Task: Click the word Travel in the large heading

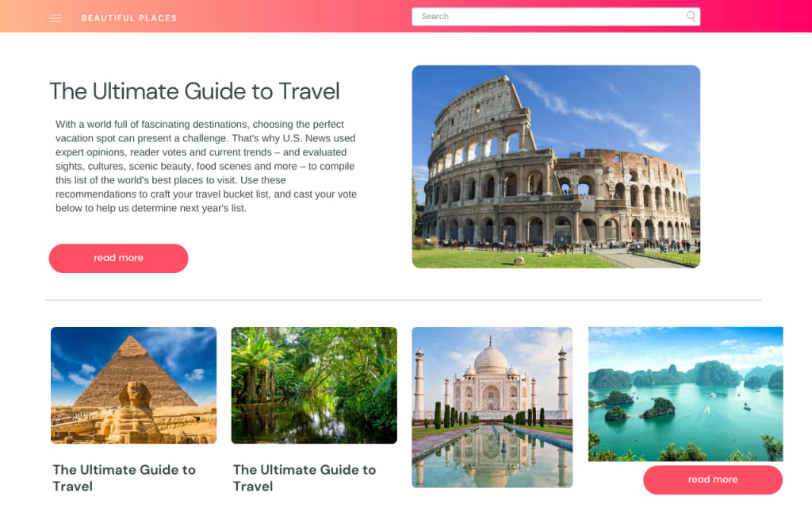Action: pyautogui.click(x=309, y=91)
